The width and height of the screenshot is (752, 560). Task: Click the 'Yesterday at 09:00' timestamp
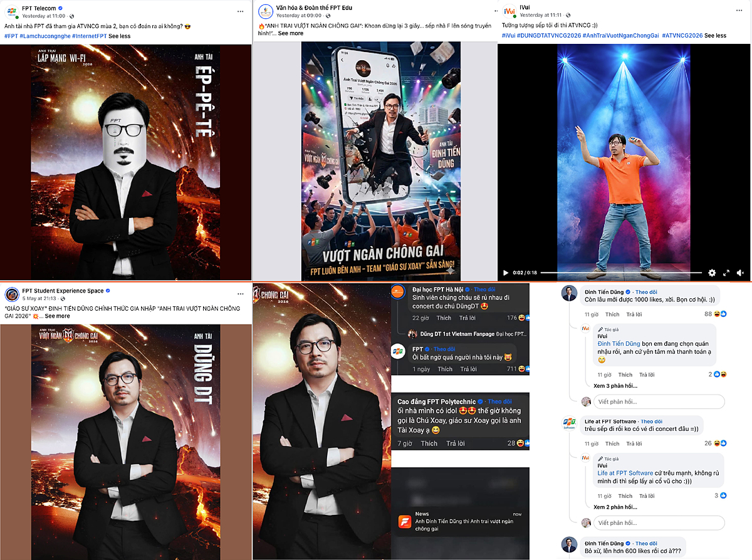click(x=298, y=15)
